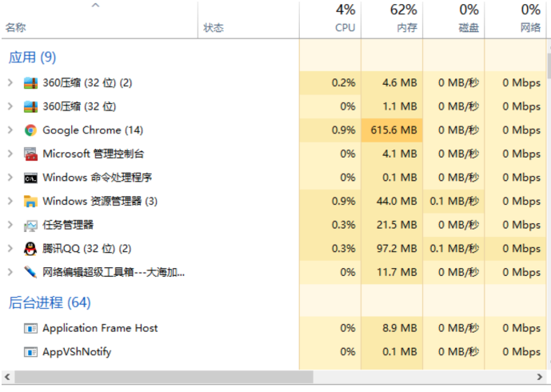Click the 状态 status column header
551x392 pixels.
coord(214,28)
